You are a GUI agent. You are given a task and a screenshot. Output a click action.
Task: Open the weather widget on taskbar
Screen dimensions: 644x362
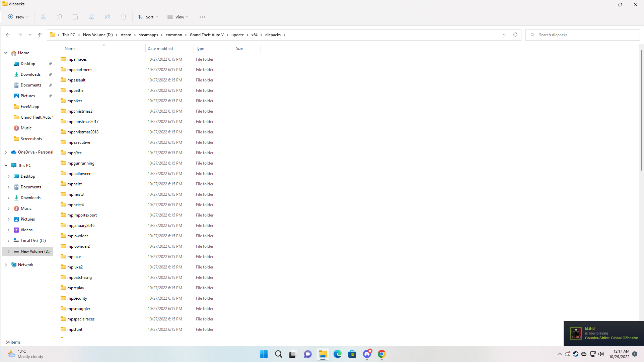tap(25, 354)
